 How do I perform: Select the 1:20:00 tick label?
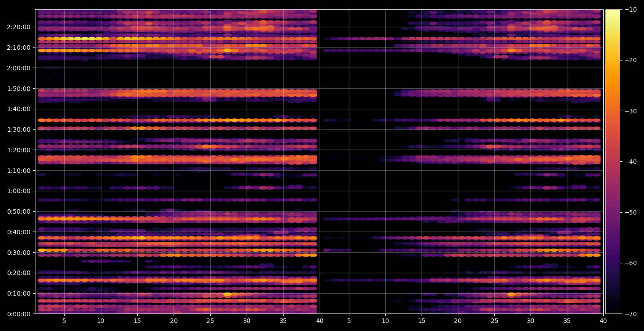19,150
